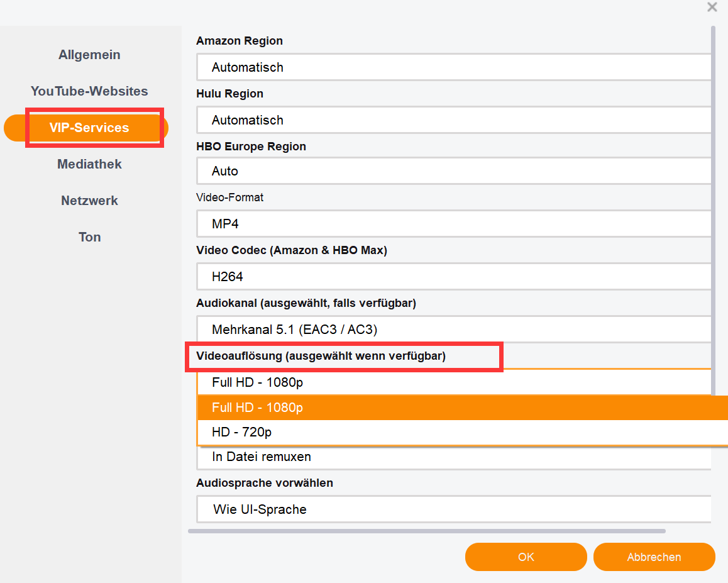728x583 pixels.
Task: Click 'Videoauflösung (ausgewählt wenn verfügbar)' label
Action: [x=321, y=357]
